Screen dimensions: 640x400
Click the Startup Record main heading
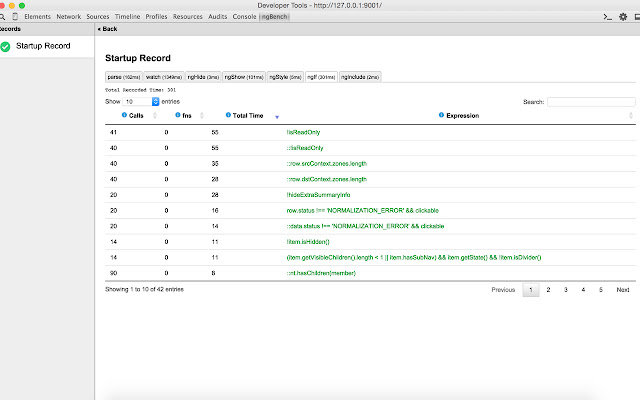pyautogui.click(x=138, y=58)
